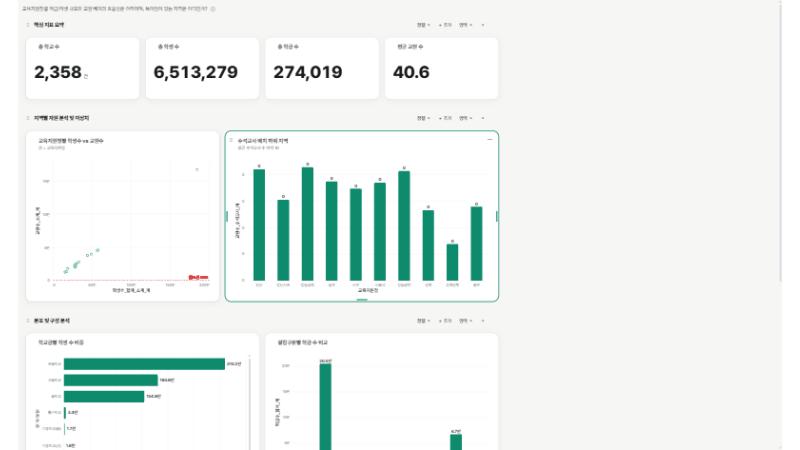Select the 40.6 KPI card

click(x=442, y=68)
